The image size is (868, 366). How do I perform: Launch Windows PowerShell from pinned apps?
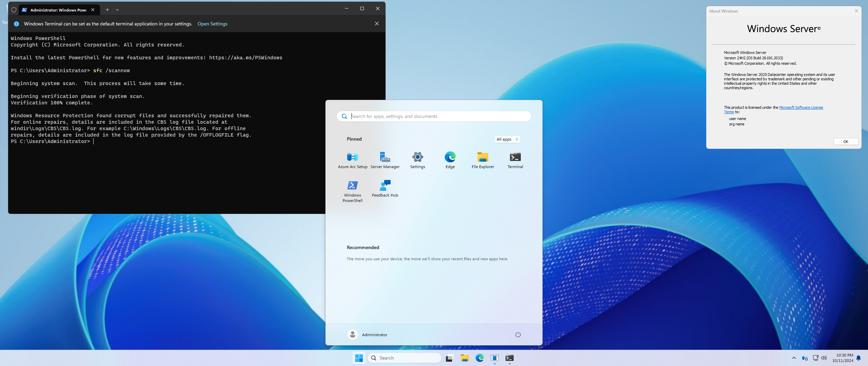coord(353,191)
